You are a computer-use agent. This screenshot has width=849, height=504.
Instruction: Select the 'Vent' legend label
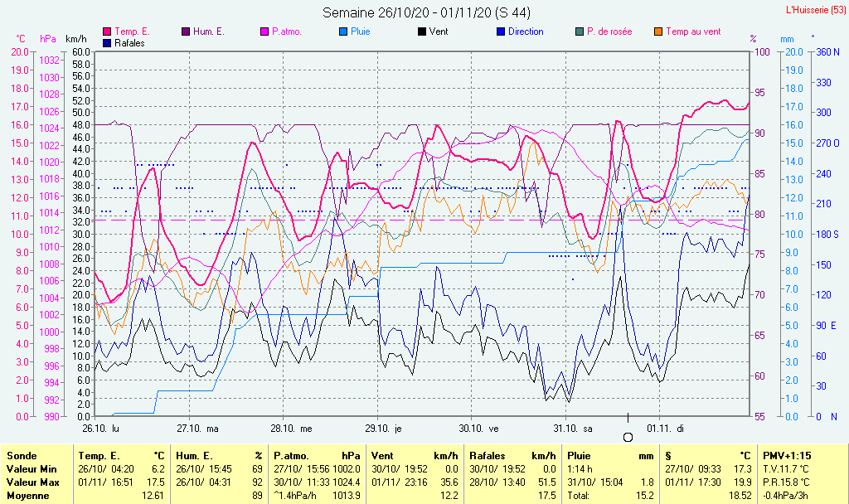(x=439, y=32)
